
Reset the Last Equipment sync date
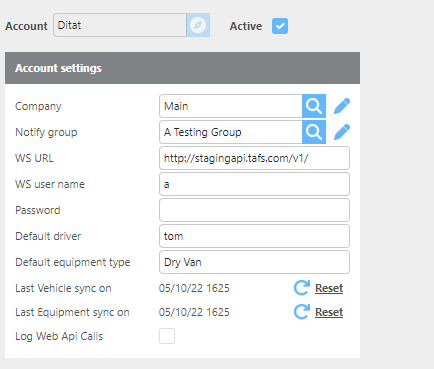[x=329, y=312]
